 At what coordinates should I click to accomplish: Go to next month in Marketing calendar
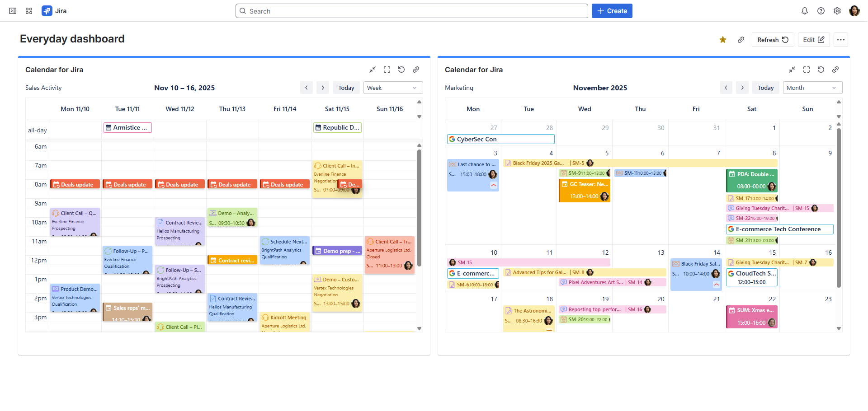(742, 88)
